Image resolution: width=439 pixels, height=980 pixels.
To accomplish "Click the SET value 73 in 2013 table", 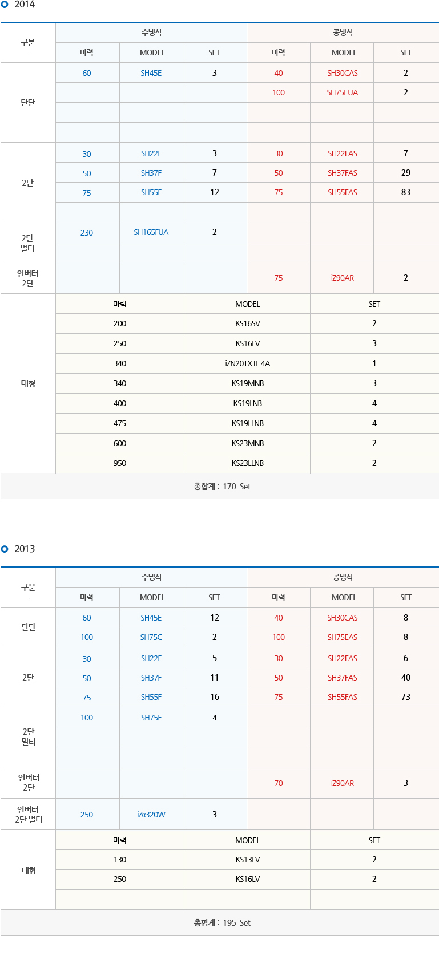I will point(406,697).
